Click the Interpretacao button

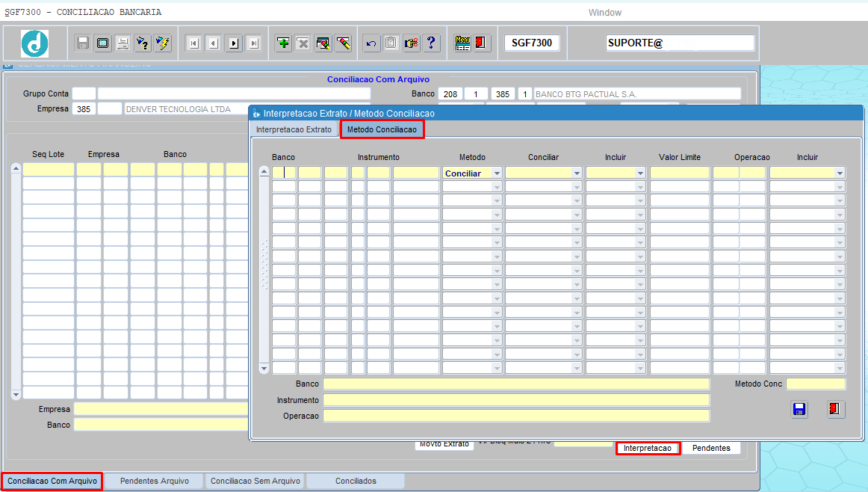(x=648, y=448)
